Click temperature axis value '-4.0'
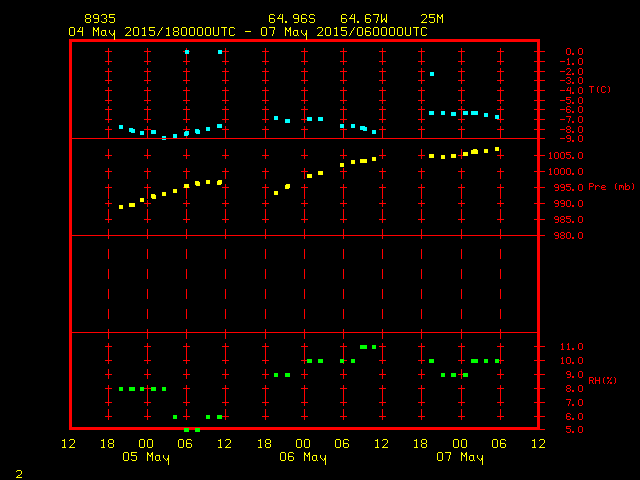The height and width of the screenshot is (480, 640). (x=571, y=91)
